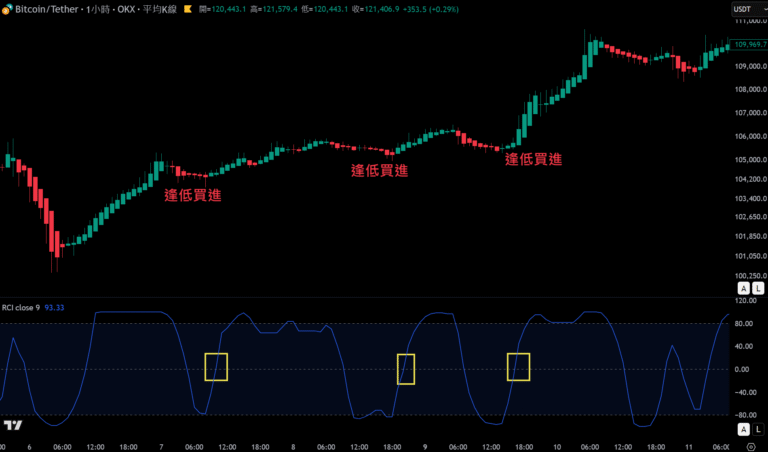The height and width of the screenshot is (452, 768).
Task: Toggle auto scale 'A' on RCI pane
Action: 743,429
